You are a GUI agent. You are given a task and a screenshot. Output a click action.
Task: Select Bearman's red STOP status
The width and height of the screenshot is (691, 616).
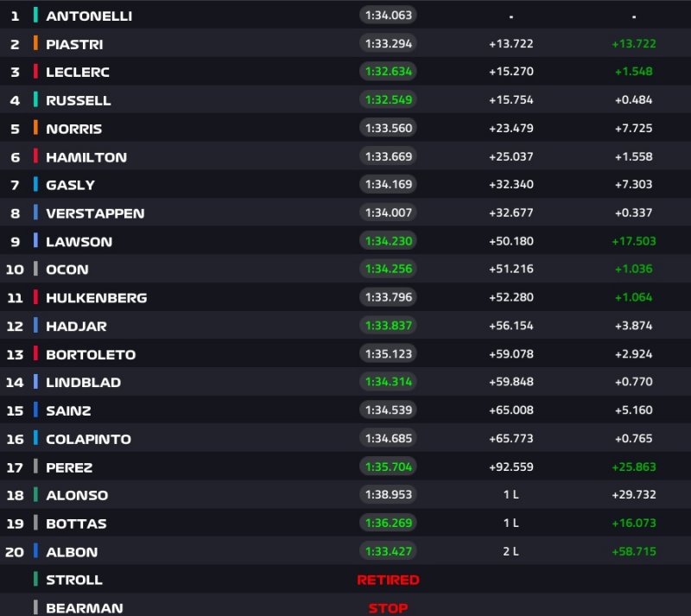[x=388, y=608]
